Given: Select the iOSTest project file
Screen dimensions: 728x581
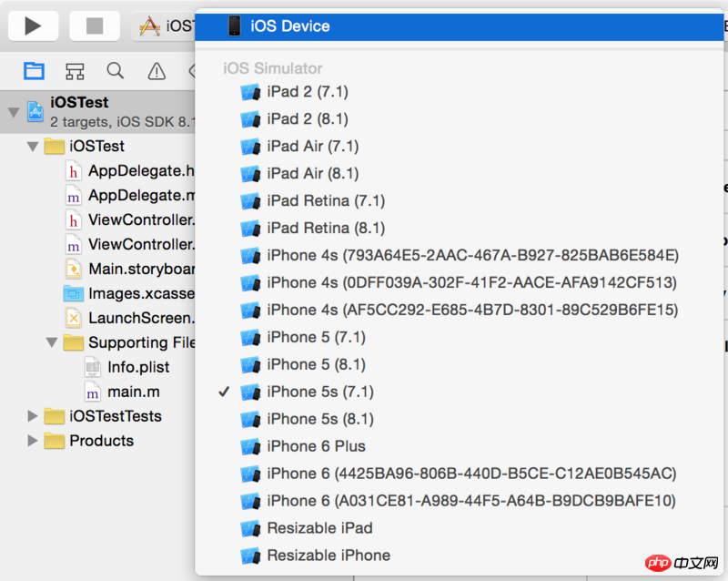Looking at the screenshot, I should coord(97,112).
